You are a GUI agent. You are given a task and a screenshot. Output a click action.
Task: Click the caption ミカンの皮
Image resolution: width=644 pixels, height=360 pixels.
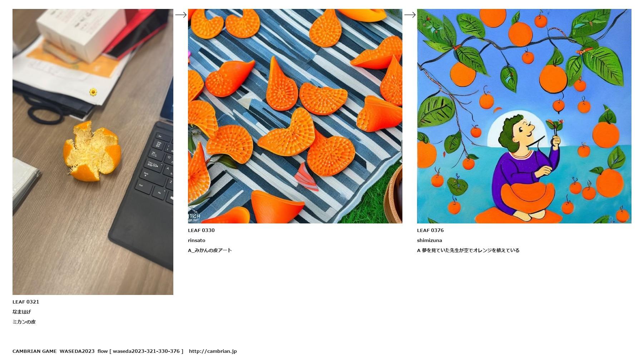tap(24, 322)
